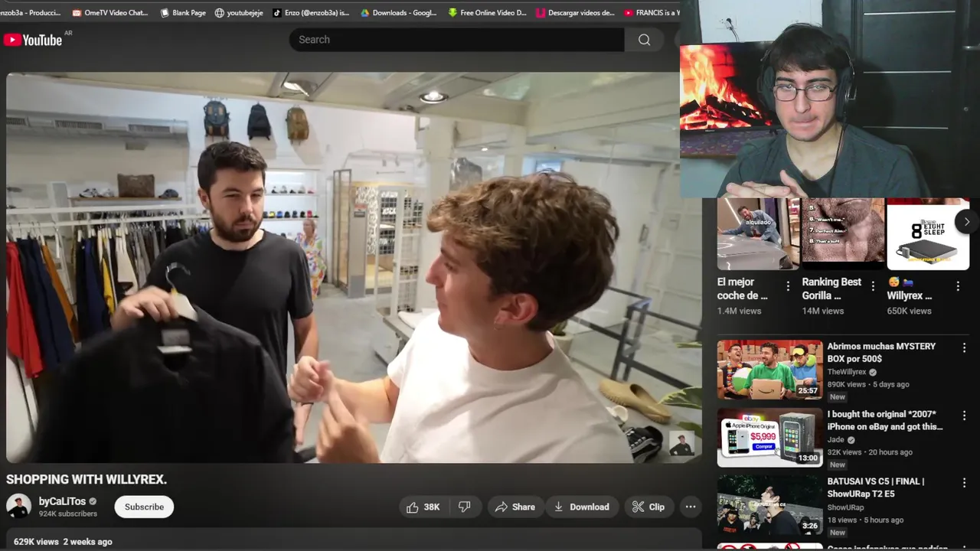Create a Clip of this video
Screen dimensions: 980x551
[x=648, y=507]
